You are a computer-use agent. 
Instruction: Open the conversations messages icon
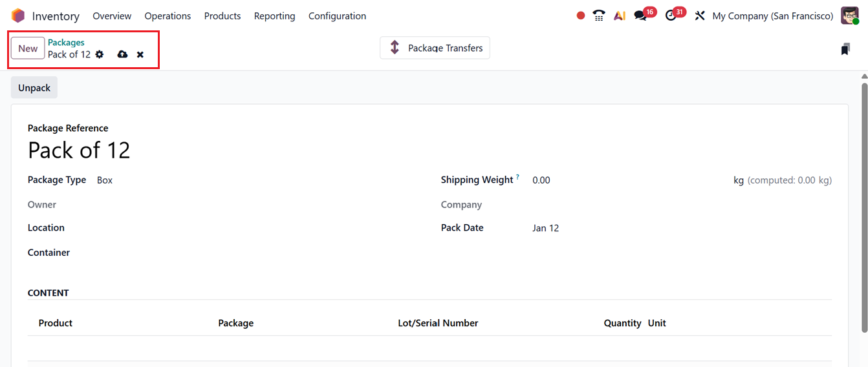click(640, 16)
